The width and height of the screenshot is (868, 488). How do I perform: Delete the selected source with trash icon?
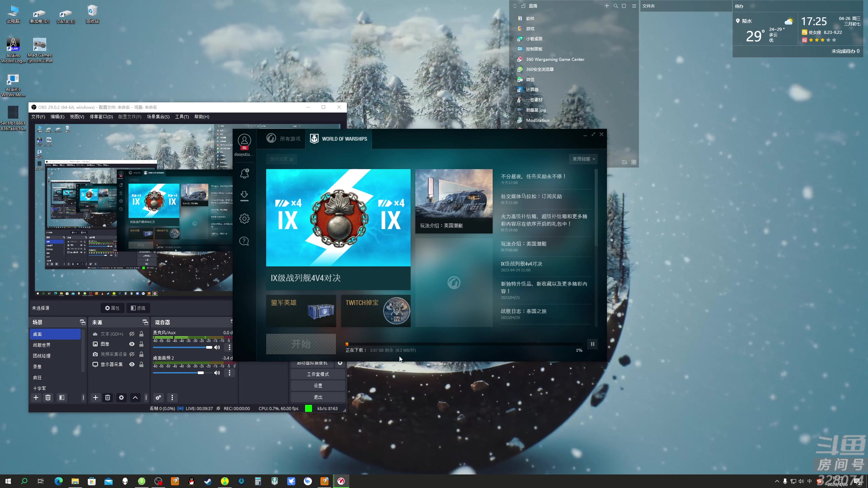click(x=107, y=398)
